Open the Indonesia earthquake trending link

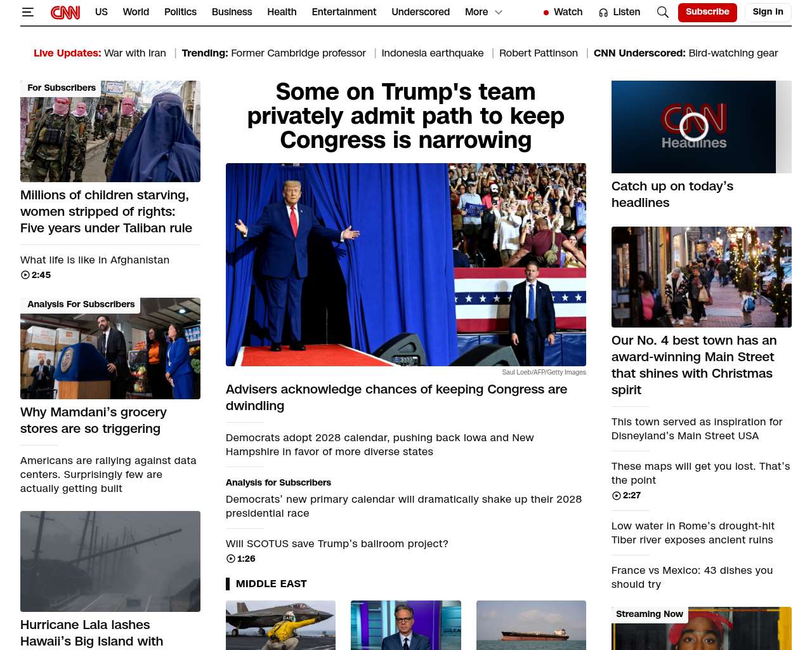click(433, 53)
